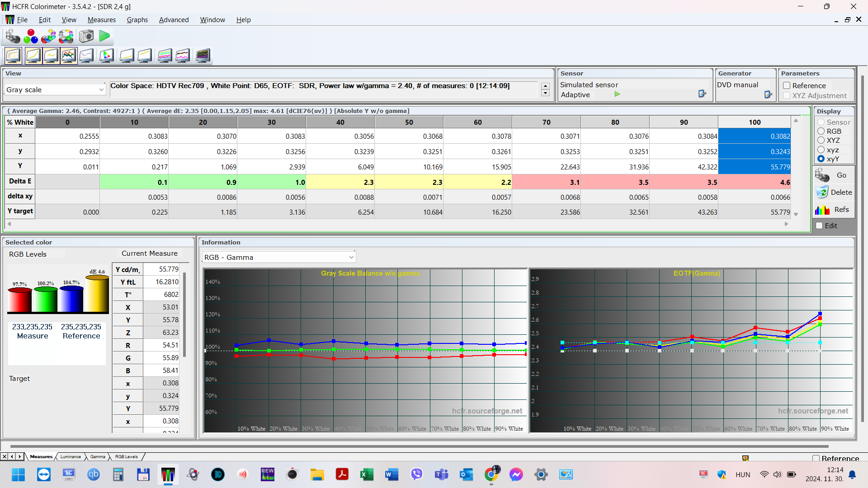
Task: Expand the Gray scale view dropdown
Action: 101,90
